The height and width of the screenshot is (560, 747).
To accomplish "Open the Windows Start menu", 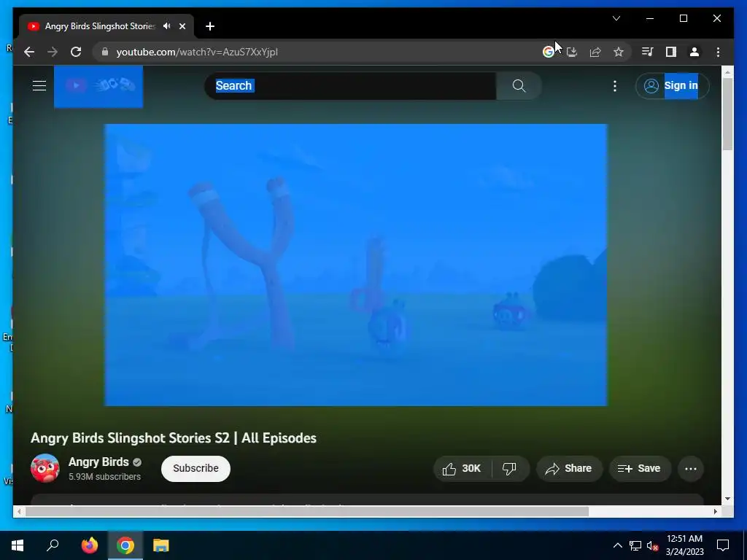I will point(18,545).
